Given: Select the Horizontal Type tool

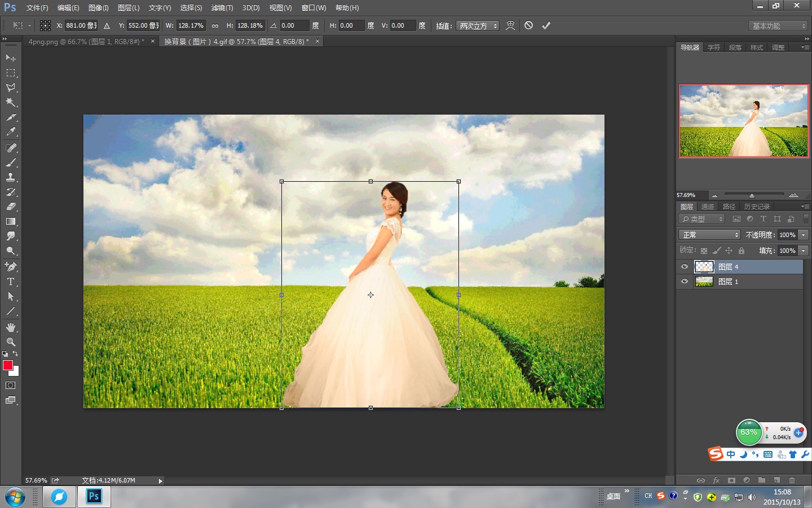Looking at the screenshot, I should (x=11, y=282).
